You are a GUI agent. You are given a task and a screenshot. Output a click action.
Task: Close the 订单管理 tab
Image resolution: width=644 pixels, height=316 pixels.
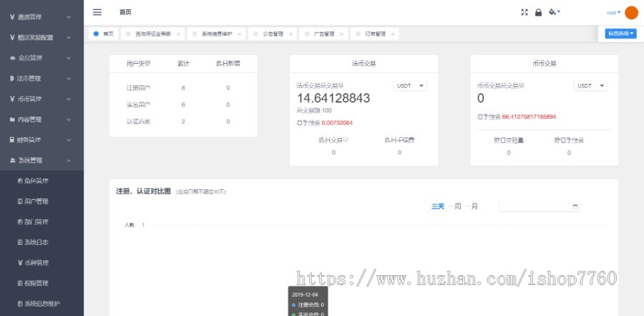(x=393, y=34)
